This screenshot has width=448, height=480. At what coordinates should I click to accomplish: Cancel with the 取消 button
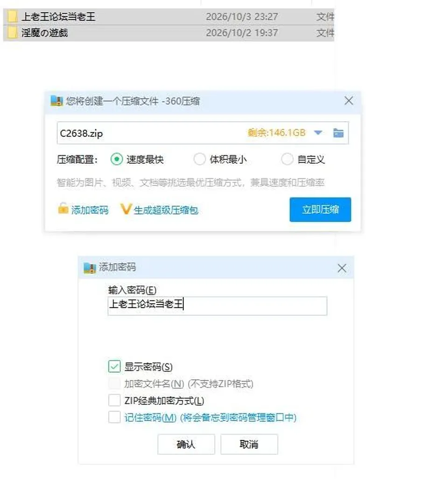[249, 444]
